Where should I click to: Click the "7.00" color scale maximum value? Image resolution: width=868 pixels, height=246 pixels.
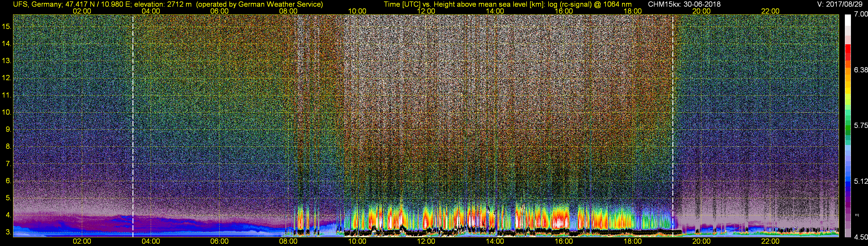tap(861, 14)
